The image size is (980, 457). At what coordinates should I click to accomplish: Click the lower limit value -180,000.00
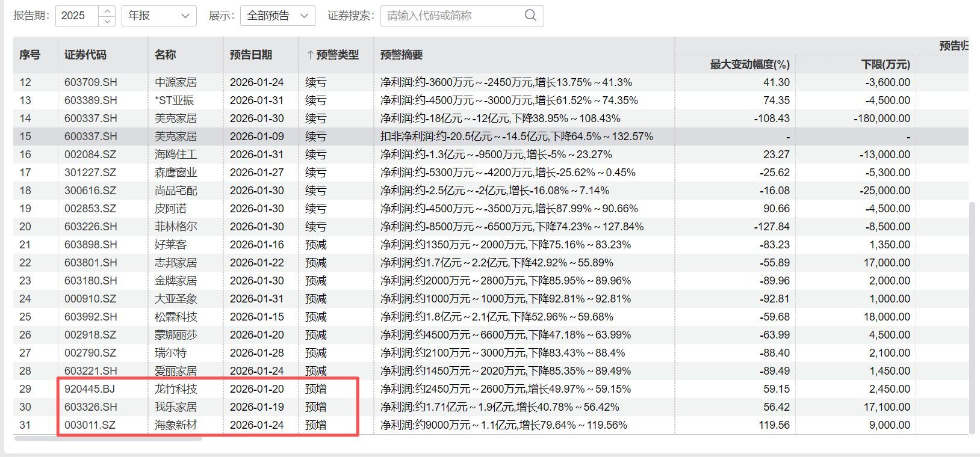882,118
